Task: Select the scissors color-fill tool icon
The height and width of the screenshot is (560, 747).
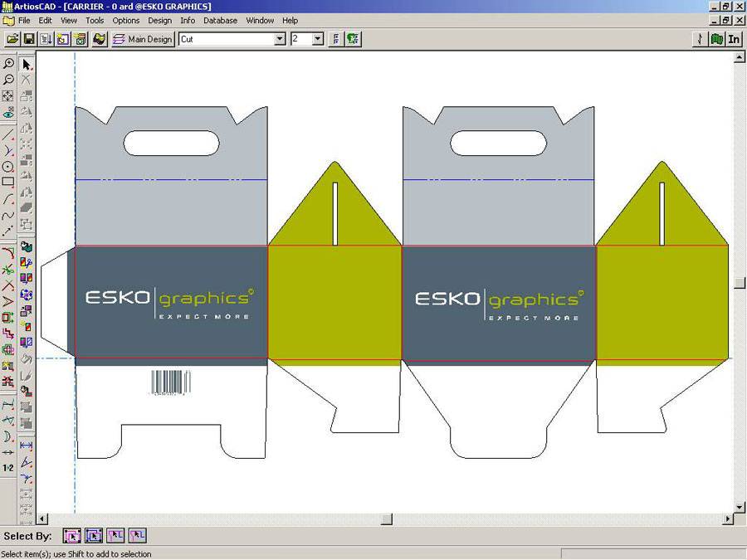Action: point(27,262)
